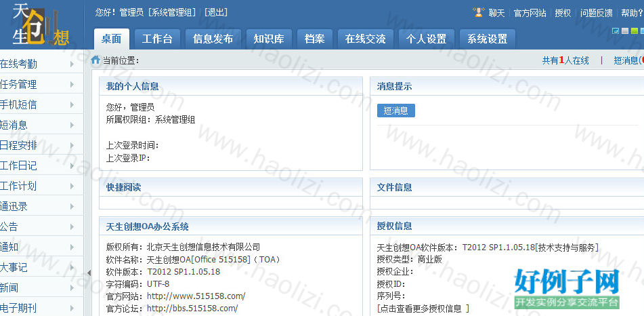Expand the 在线考勤 arrow in the sidebar
The width and height of the screenshot is (644, 316).
[x=72, y=64]
